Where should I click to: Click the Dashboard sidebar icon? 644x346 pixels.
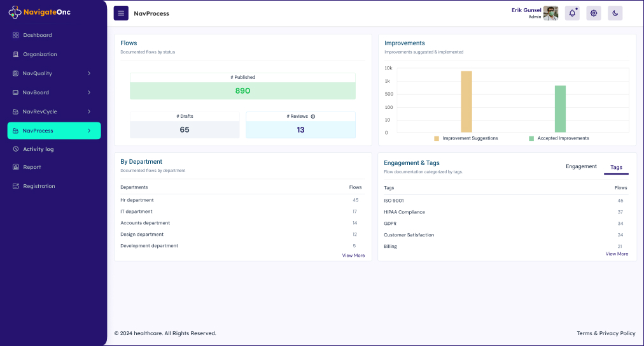click(x=16, y=35)
